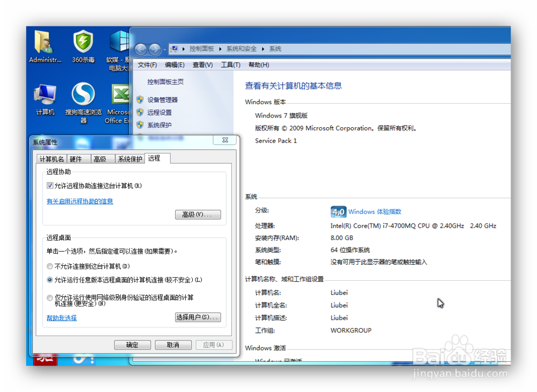Select the 不允许连接到这台计算机 option
The height and width of the screenshot is (392, 537).
49,266
